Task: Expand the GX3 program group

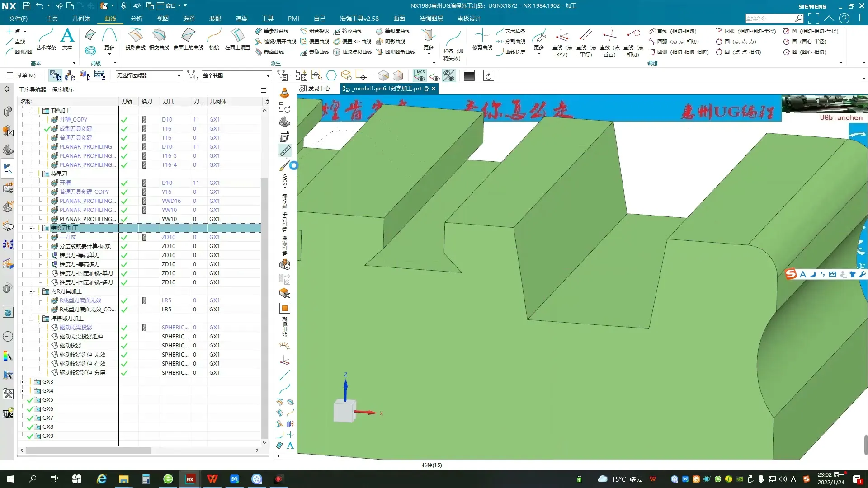Action: (22, 382)
